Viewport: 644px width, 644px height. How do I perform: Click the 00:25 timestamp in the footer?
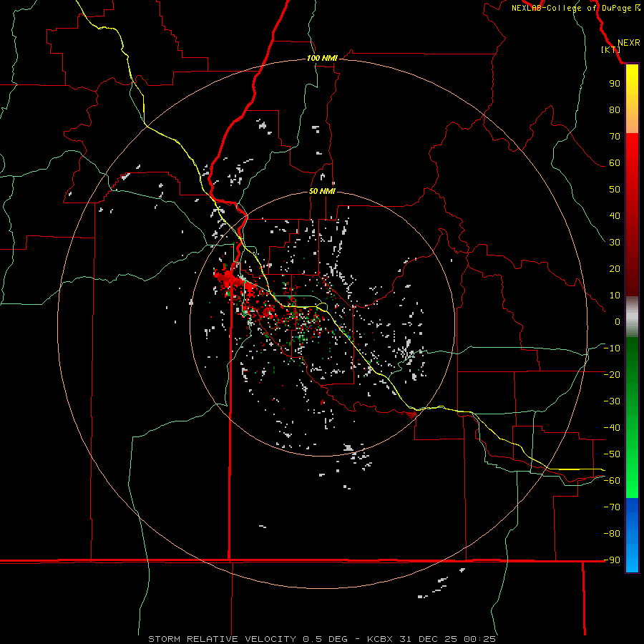click(x=479, y=639)
